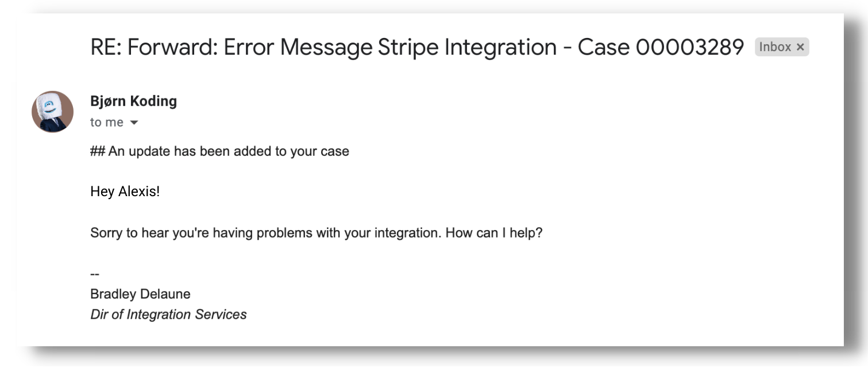The image size is (868, 367).
Task: Select the update notification header line
Action: pos(220,151)
